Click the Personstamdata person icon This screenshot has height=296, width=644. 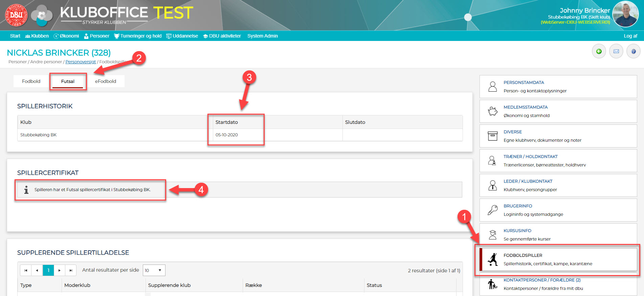coord(493,87)
